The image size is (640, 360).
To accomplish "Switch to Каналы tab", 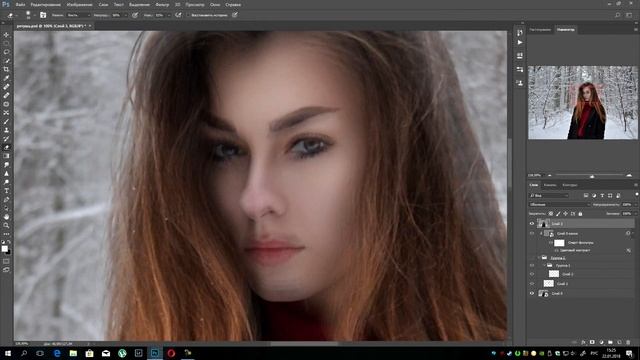I will [550, 185].
